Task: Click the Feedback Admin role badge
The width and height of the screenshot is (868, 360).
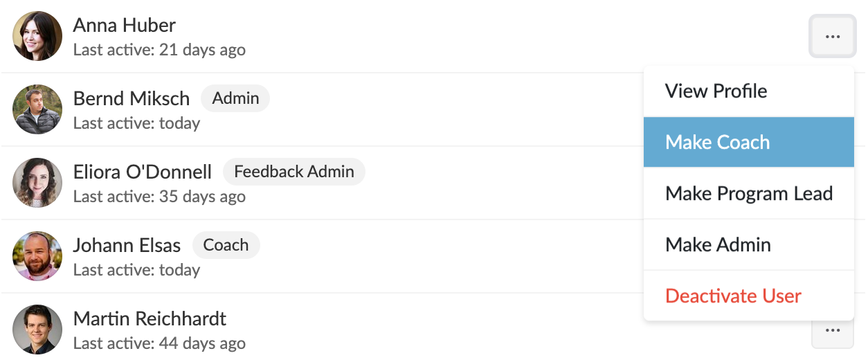Action: click(x=294, y=172)
